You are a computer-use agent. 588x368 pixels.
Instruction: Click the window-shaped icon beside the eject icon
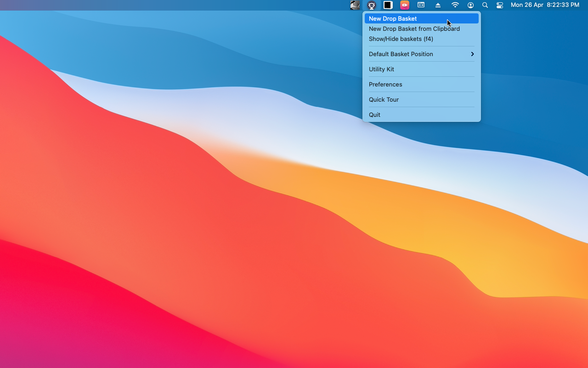(x=421, y=5)
